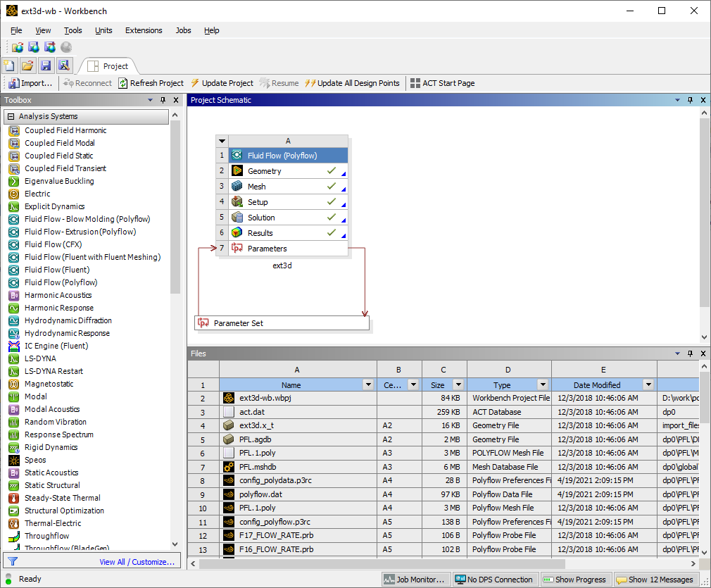Screen dimensions: 711x588
Task: Show progress via the Show Progress control
Action: point(575,579)
